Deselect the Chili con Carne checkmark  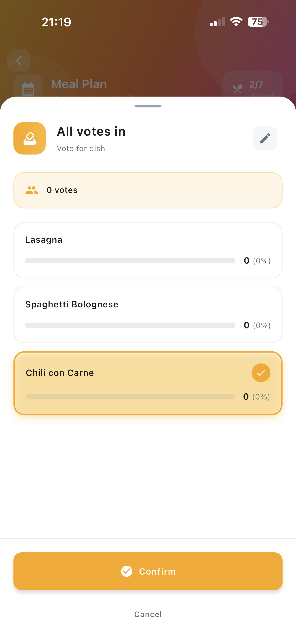[261, 373]
